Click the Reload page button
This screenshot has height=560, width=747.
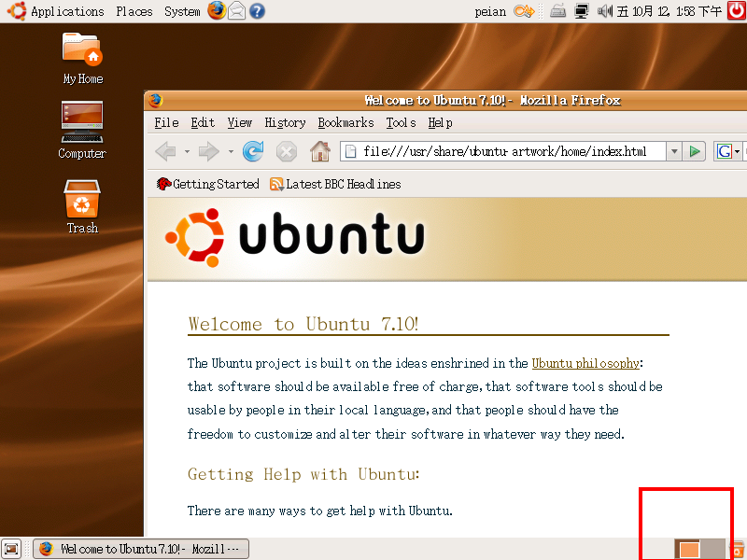[x=253, y=151]
